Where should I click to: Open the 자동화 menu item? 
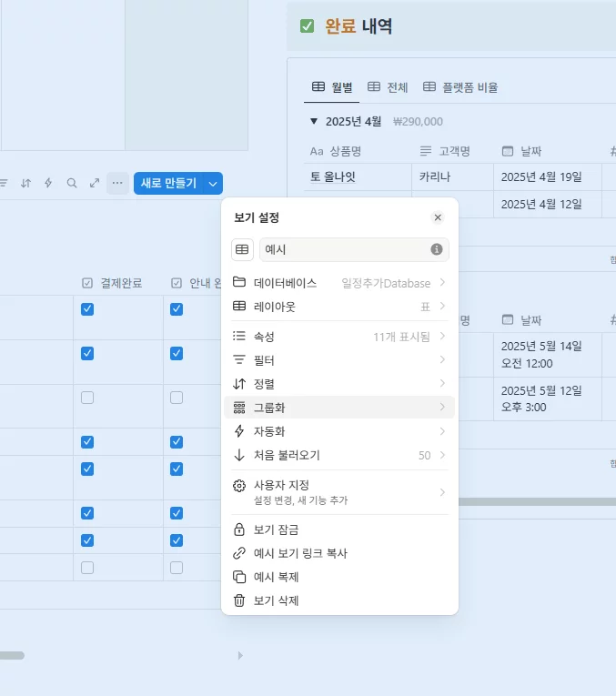pos(339,431)
